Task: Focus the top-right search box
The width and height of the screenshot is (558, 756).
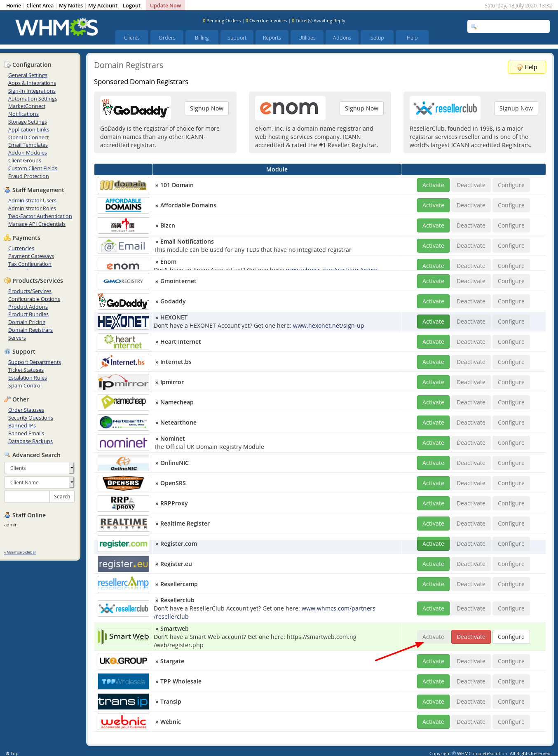Action: pos(509,26)
